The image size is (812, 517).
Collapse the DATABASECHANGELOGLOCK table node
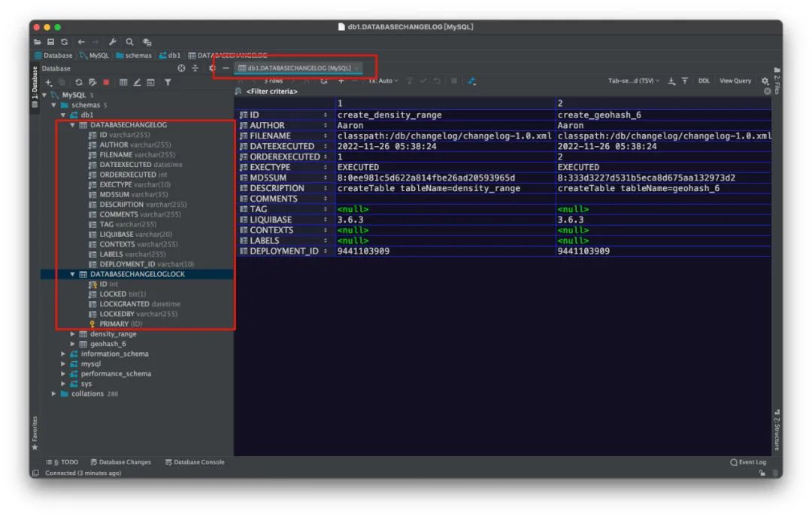(x=72, y=275)
